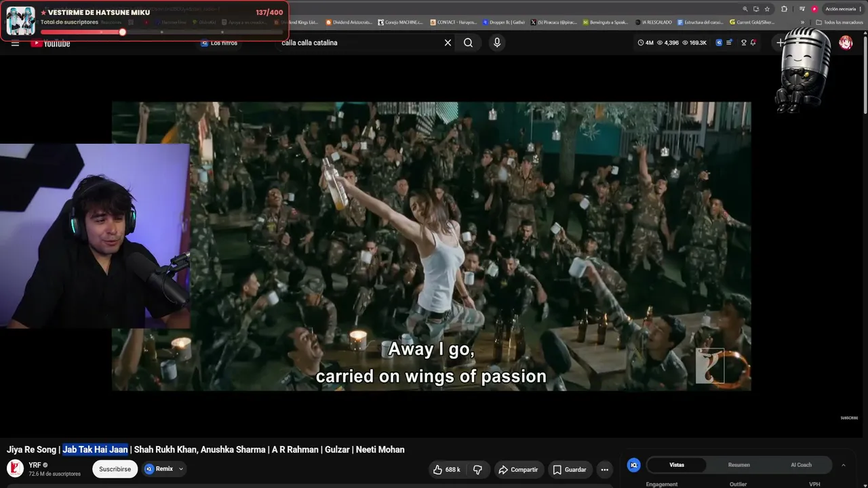Like the video (688 k)
This screenshot has width=868, height=488.
tap(447, 470)
